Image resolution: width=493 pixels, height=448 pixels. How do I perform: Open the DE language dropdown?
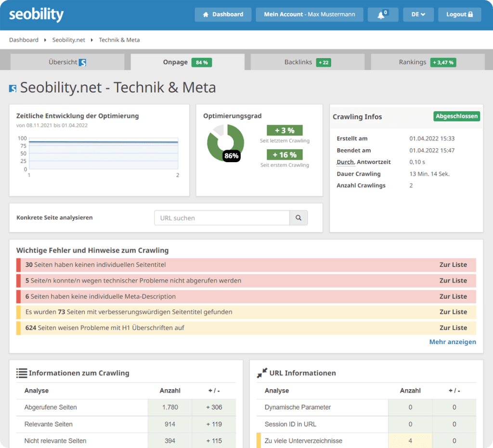click(x=418, y=14)
